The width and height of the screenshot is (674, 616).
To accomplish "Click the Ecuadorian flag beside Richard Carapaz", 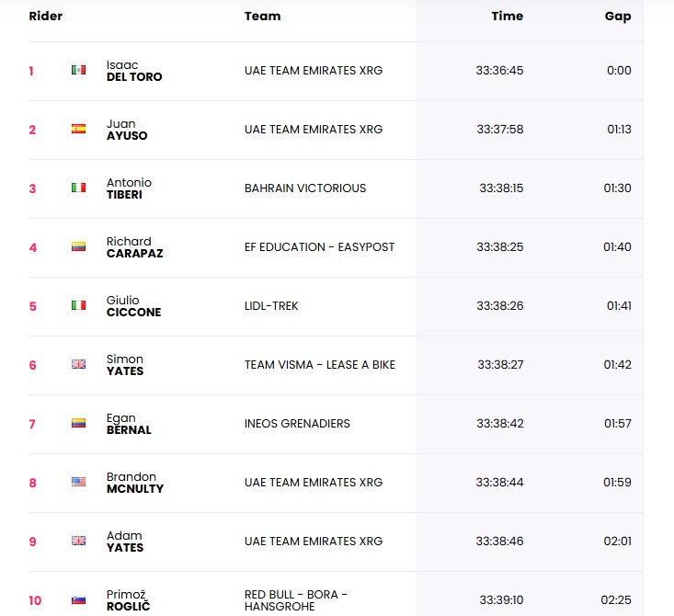I will tap(79, 246).
